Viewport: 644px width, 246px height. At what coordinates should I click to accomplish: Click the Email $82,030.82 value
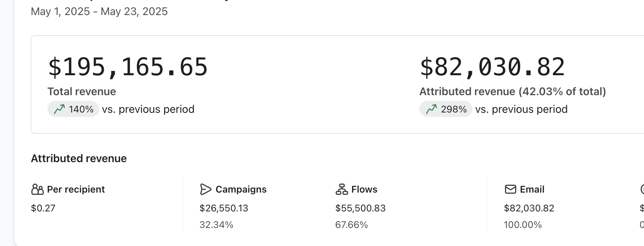(529, 208)
